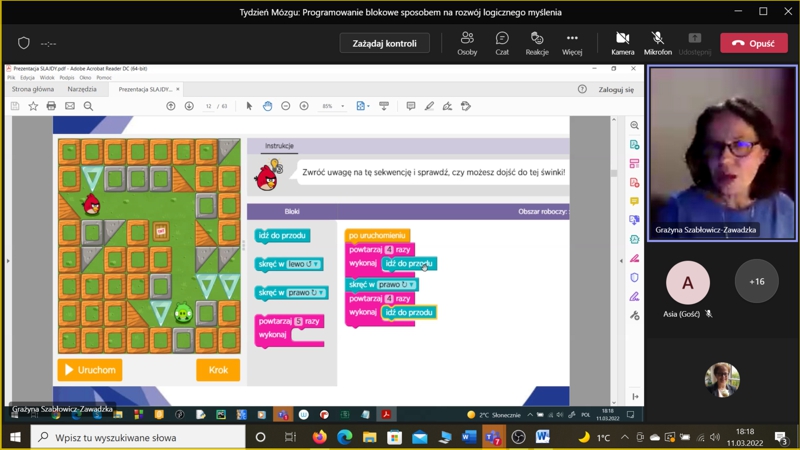Click the zoom out minus icon
Screen dimensions: 800x450
click(286, 106)
